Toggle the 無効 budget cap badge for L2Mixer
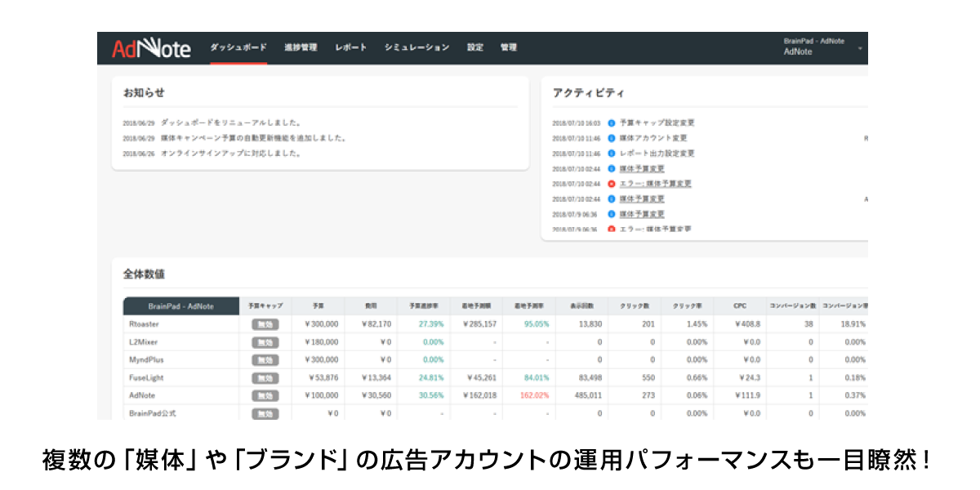The image size is (980, 490). [x=265, y=342]
